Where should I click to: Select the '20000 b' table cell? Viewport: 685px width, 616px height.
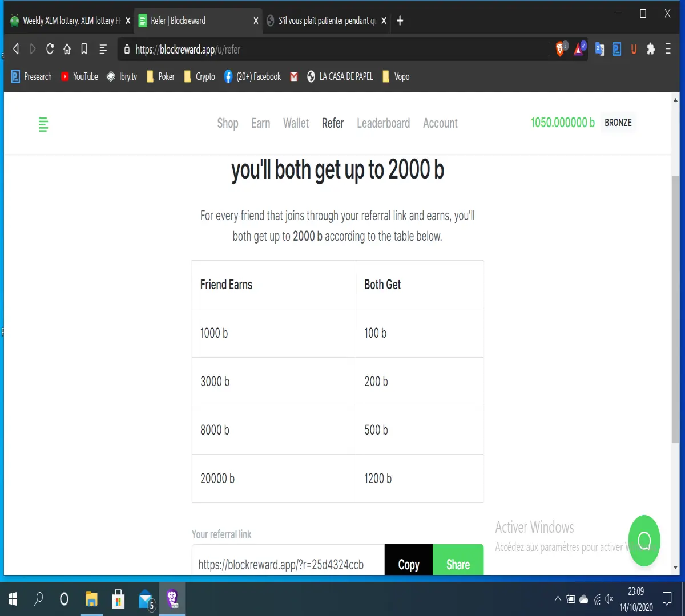click(274, 479)
